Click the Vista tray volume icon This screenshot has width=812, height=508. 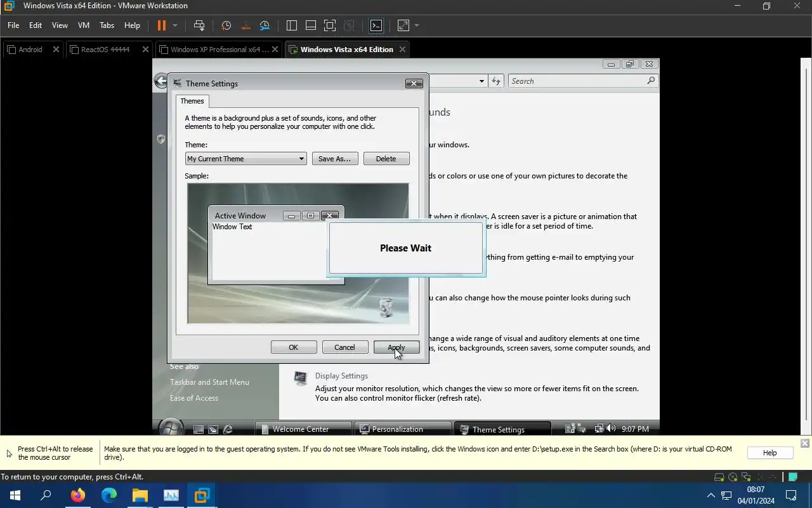(611, 429)
